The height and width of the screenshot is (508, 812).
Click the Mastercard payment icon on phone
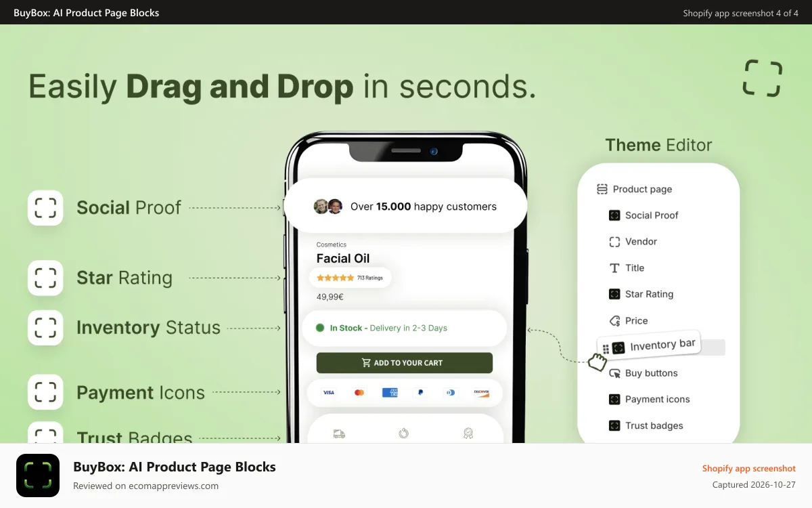coord(359,392)
